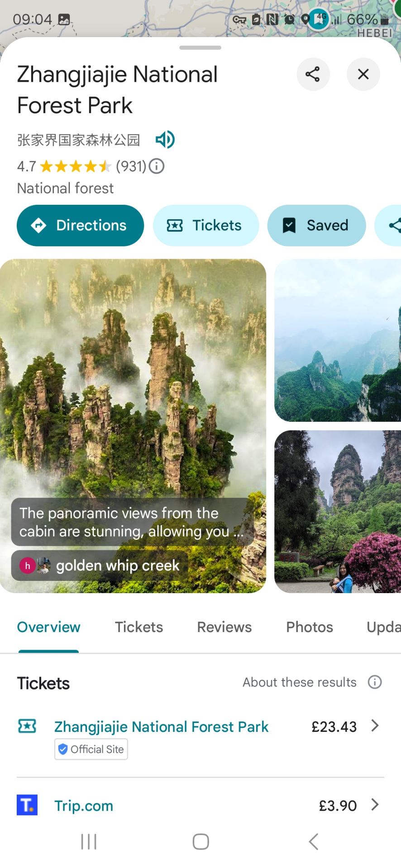Tap the share icon near the title
Viewport: 401px width, 868px height.
[x=313, y=74]
